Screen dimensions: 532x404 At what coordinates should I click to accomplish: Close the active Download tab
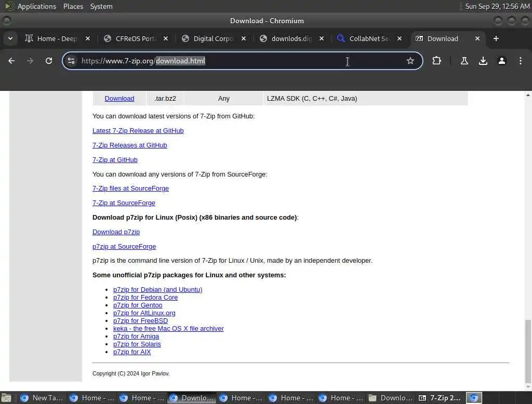[x=477, y=38]
